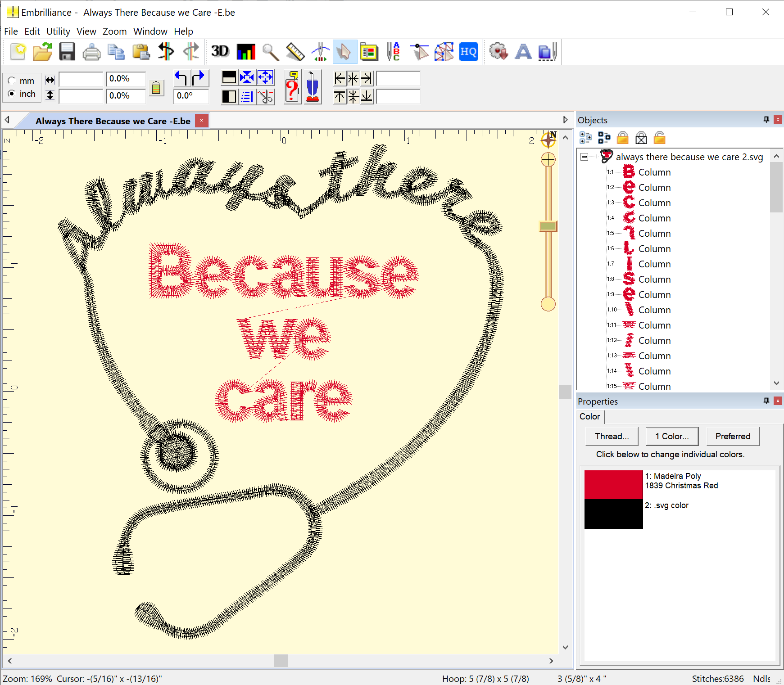Select the magnifying glass zoom tool

[270, 52]
